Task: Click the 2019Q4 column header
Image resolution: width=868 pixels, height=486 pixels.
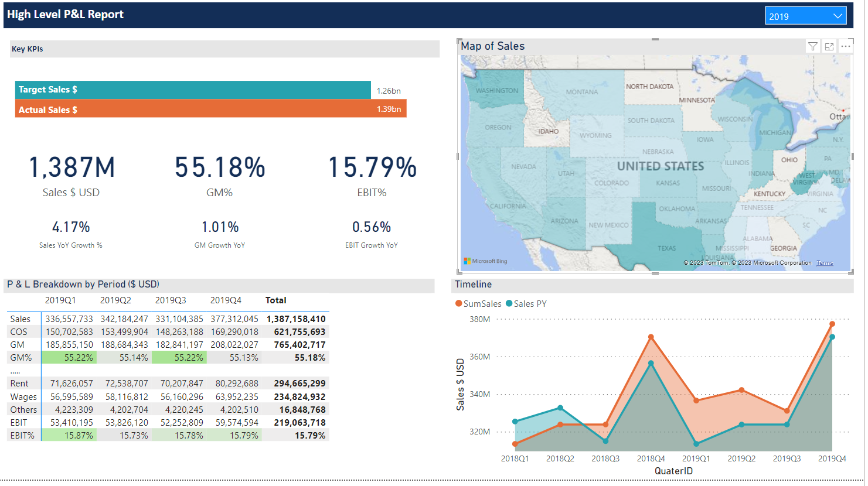Action: coord(226,300)
